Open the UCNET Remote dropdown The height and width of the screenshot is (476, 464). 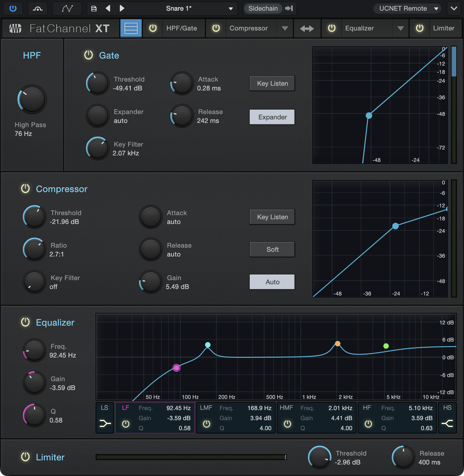pos(407,8)
